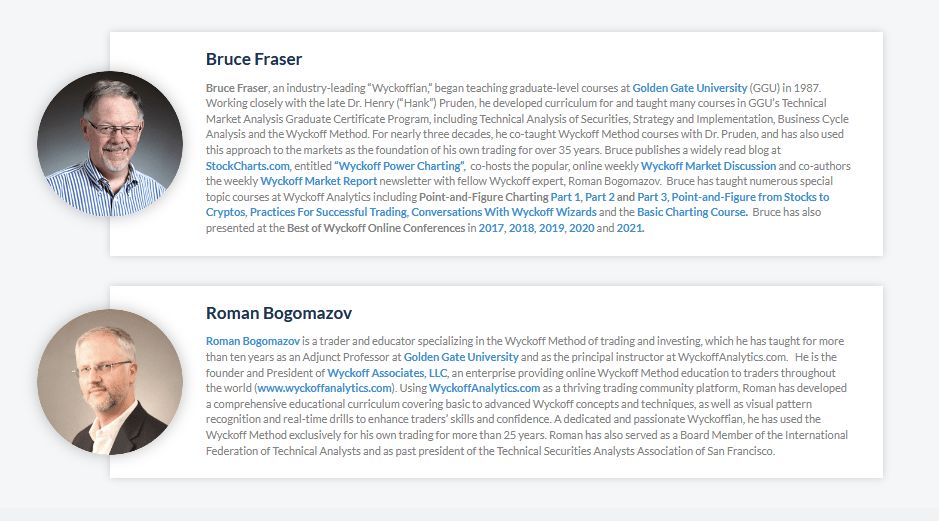The image size is (939, 521).
Task: Open the Wyckoff Market Report newsletter link
Action: tap(319, 181)
